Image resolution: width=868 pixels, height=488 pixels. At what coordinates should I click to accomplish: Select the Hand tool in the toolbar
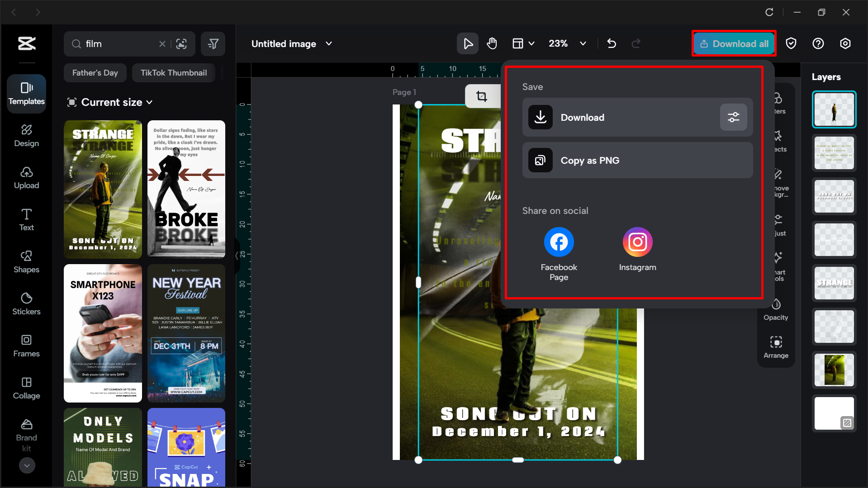(x=492, y=43)
